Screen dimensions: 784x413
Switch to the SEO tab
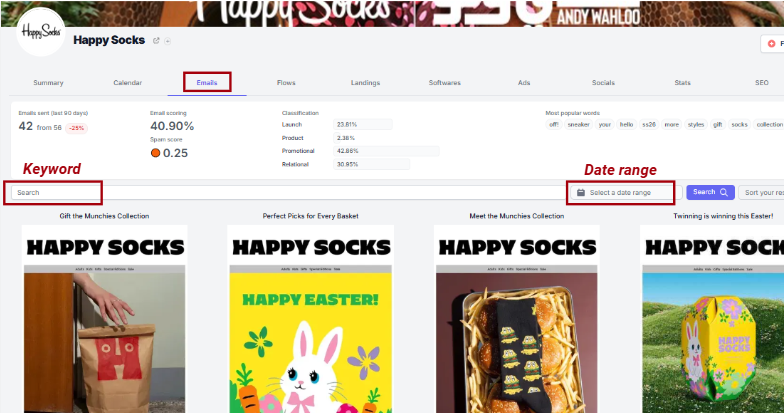point(762,82)
